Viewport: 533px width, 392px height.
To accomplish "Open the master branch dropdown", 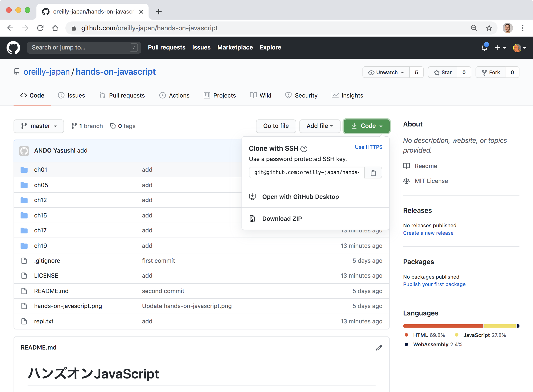I will (39, 126).
